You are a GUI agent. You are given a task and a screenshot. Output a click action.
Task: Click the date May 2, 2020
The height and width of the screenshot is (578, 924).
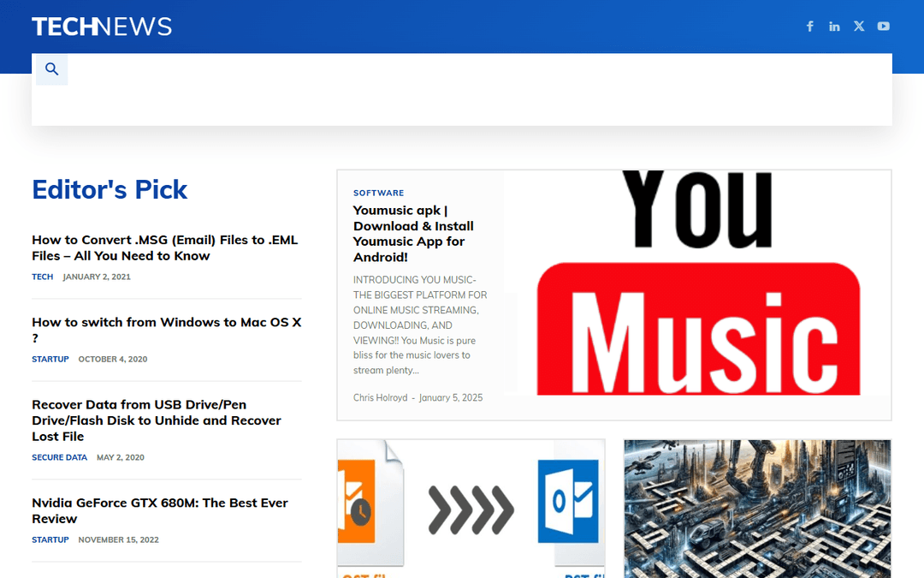(x=121, y=457)
